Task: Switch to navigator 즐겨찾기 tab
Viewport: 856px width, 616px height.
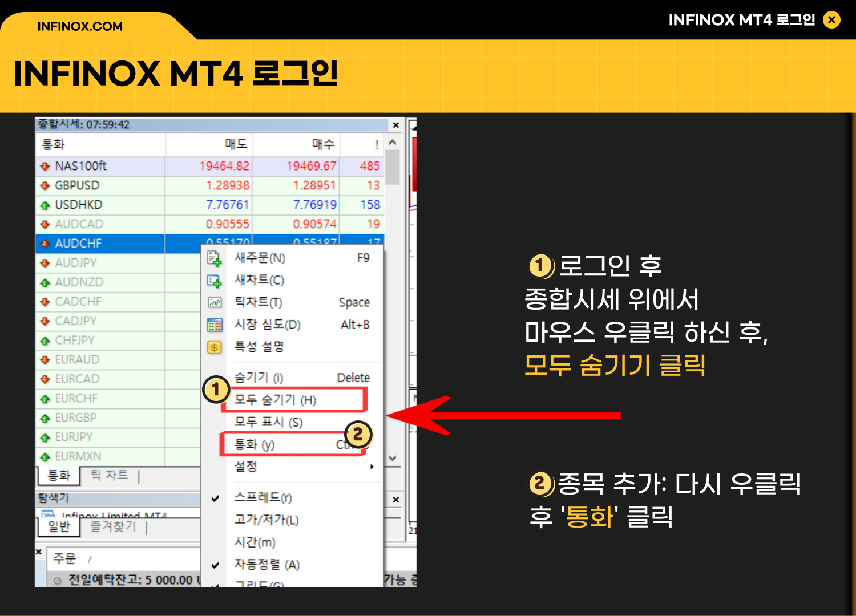Action: 114,527
